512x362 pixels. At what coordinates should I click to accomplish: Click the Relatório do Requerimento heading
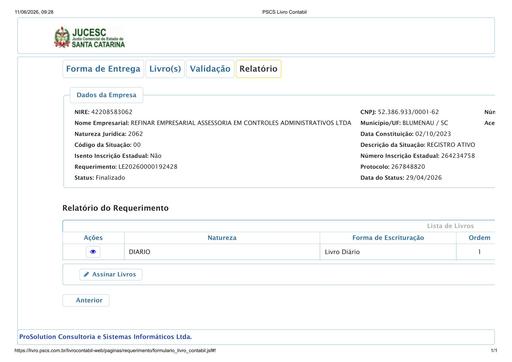(x=115, y=208)
